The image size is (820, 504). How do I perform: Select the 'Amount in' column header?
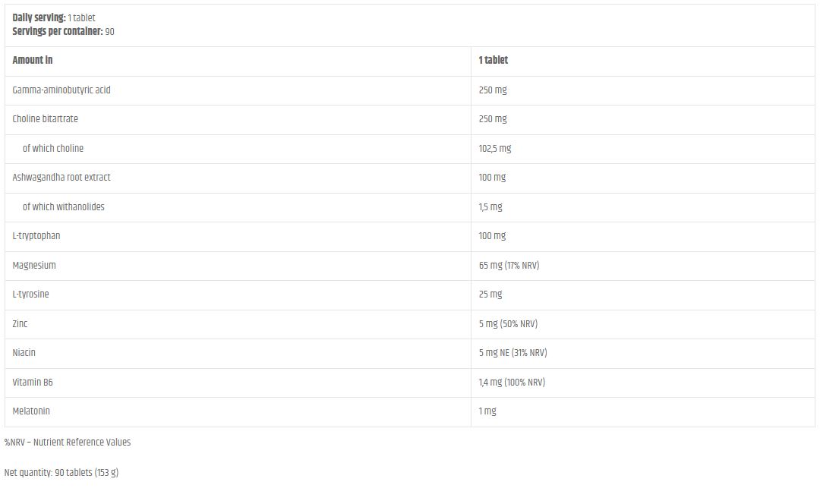[33, 60]
